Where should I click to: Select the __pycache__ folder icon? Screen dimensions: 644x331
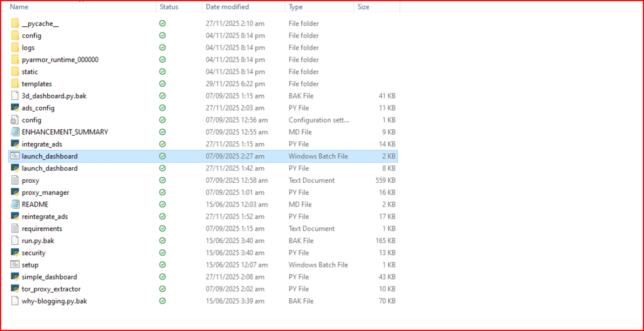click(15, 23)
